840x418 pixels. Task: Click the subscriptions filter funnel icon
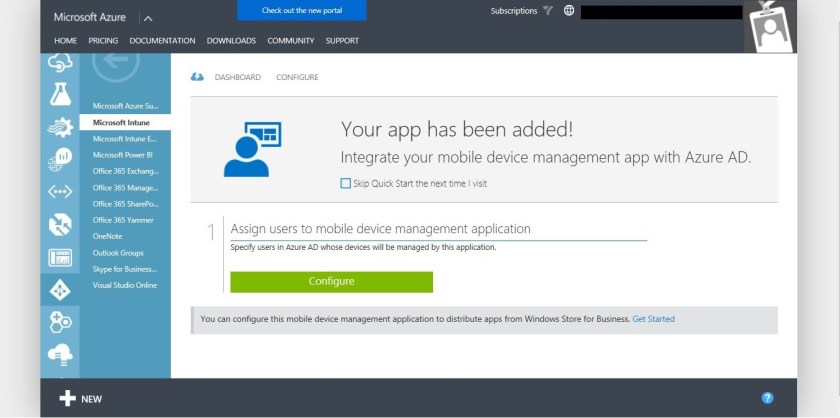[x=548, y=10]
